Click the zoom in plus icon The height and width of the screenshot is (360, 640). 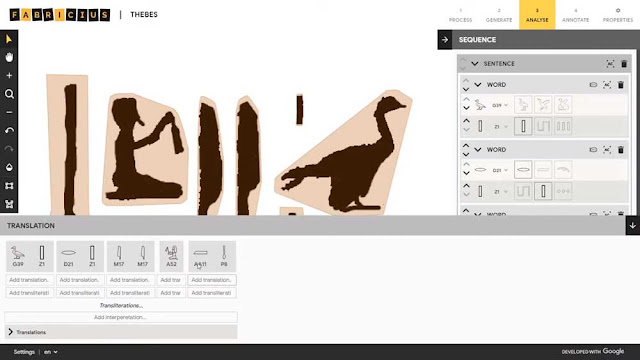coord(9,76)
